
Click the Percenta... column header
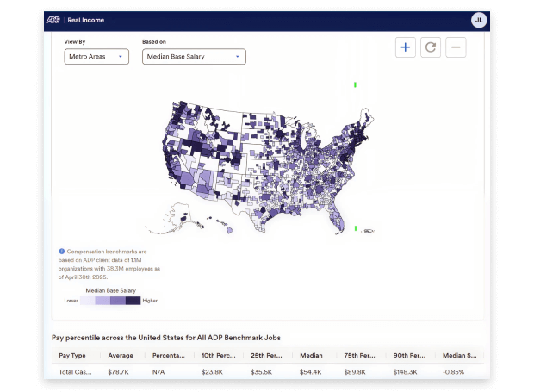(x=169, y=355)
